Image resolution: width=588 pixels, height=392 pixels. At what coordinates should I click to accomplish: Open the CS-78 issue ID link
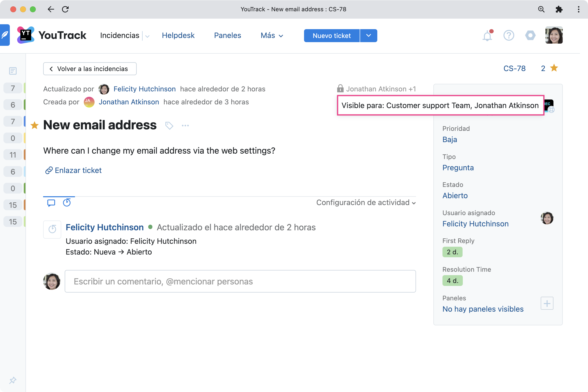point(514,68)
